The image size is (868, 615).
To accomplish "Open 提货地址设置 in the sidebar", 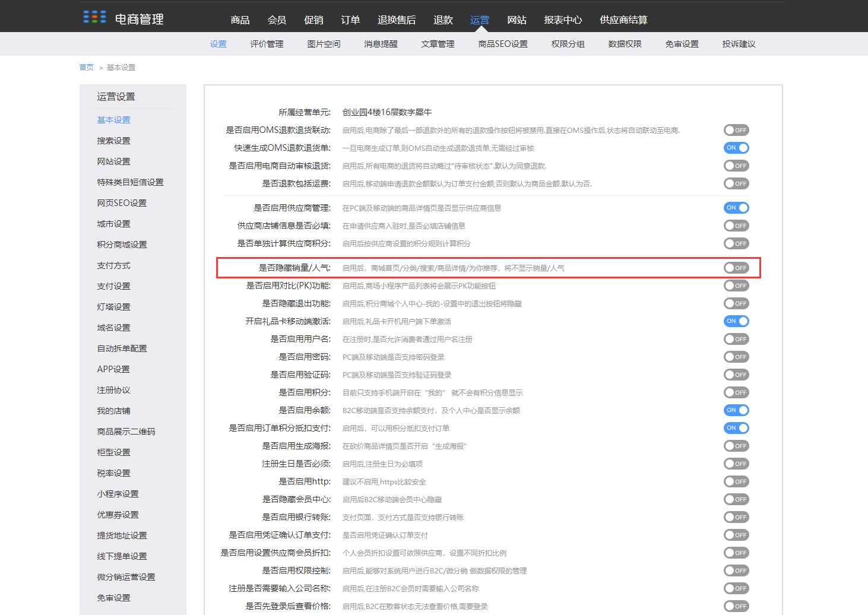I will (x=122, y=535).
